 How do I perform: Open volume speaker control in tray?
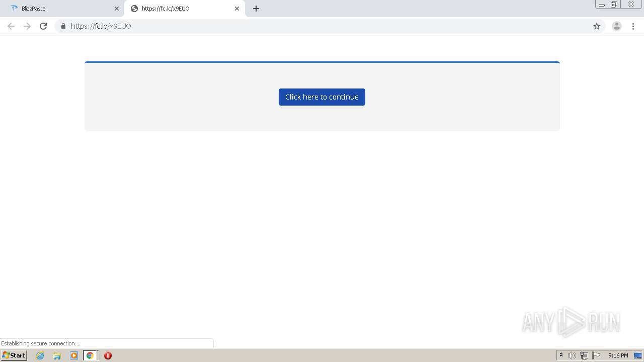[572, 355]
